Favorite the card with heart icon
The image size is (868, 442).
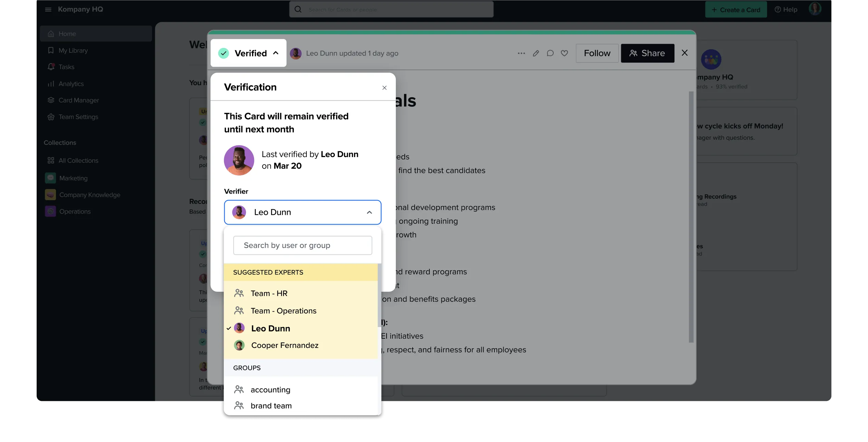coord(564,53)
